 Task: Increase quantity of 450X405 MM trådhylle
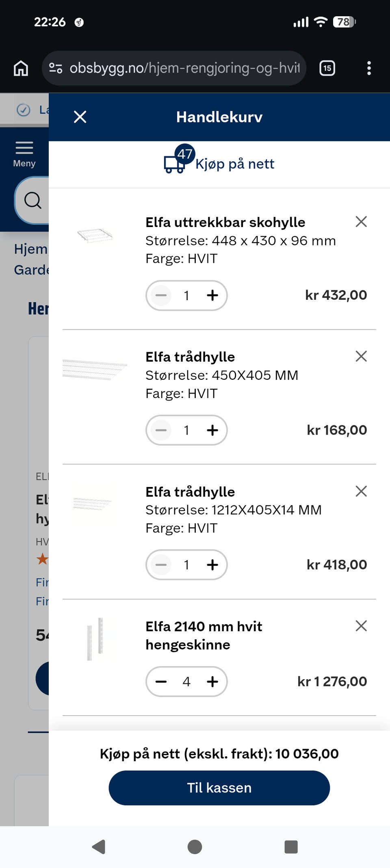pos(212,430)
